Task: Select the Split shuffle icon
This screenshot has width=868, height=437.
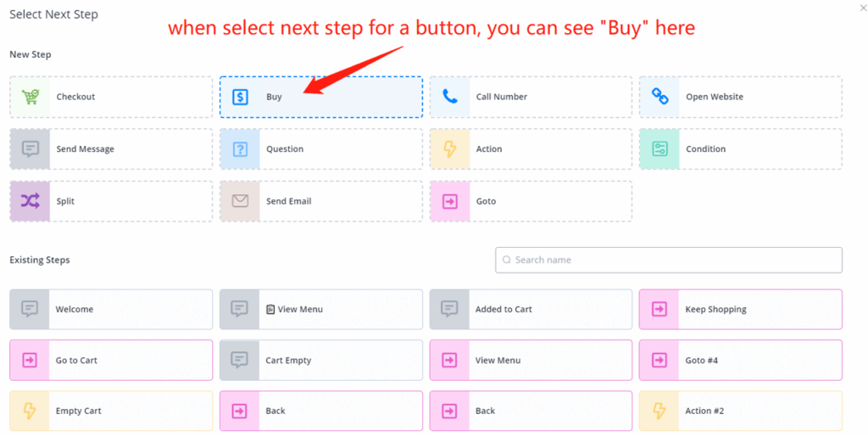Action: 31,201
